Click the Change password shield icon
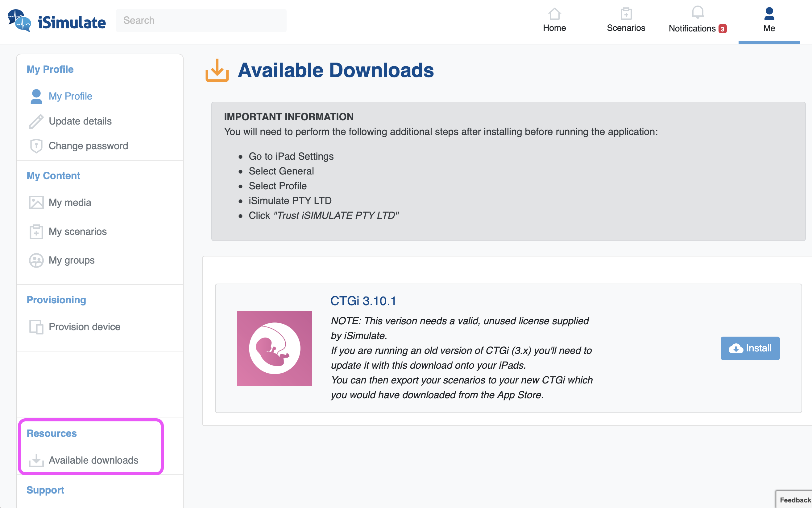Image resolution: width=812 pixels, height=508 pixels. pyautogui.click(x=36, y=146)
